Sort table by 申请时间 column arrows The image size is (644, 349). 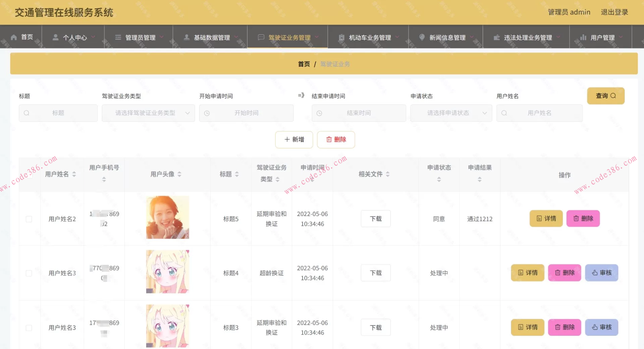coord(312,179)
